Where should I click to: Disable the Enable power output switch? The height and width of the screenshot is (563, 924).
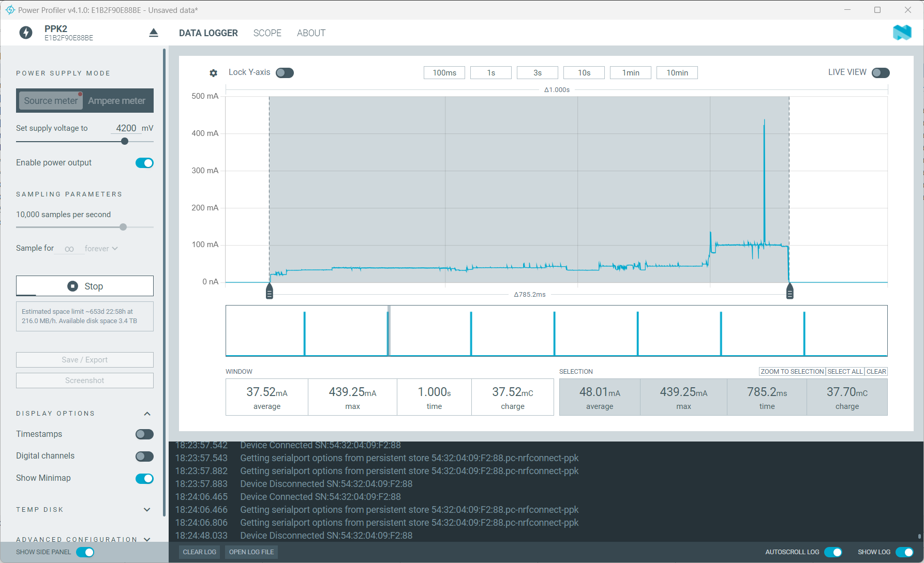tap(144, 163)
